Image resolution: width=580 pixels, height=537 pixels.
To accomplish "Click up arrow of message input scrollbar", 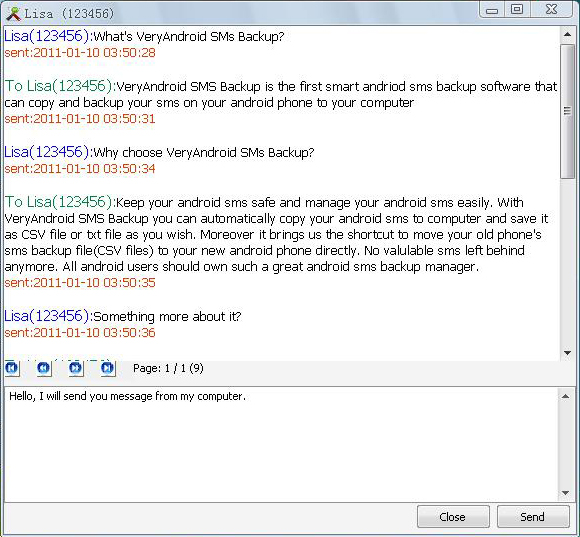I will pyautogui.click(x=565, y=396).
